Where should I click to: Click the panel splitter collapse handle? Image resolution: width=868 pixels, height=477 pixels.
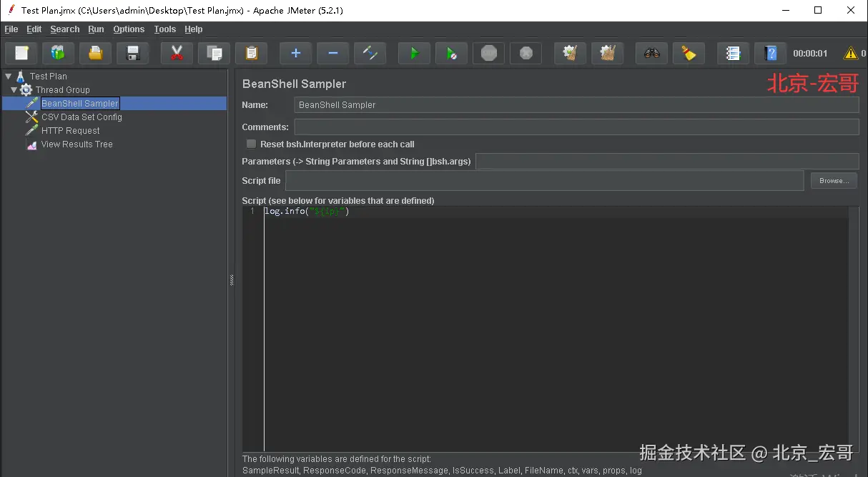(x=232, y=280)
